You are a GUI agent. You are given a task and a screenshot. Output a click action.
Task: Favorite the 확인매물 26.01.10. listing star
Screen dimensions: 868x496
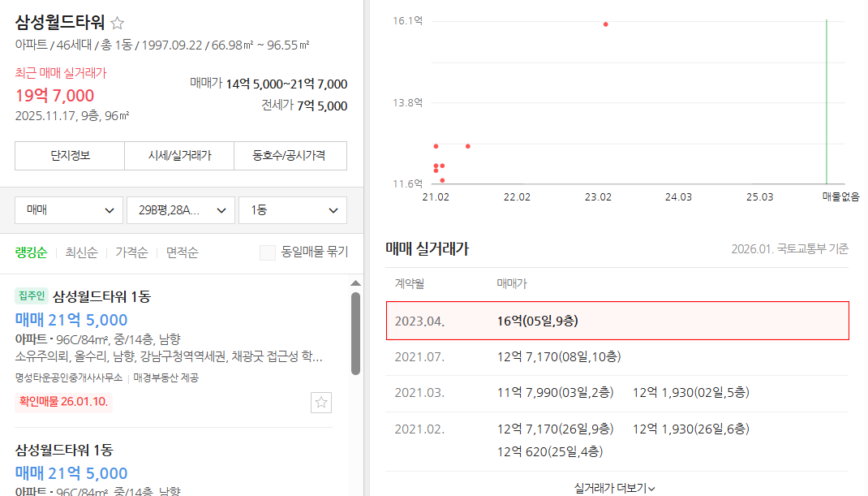click(321, 403)
